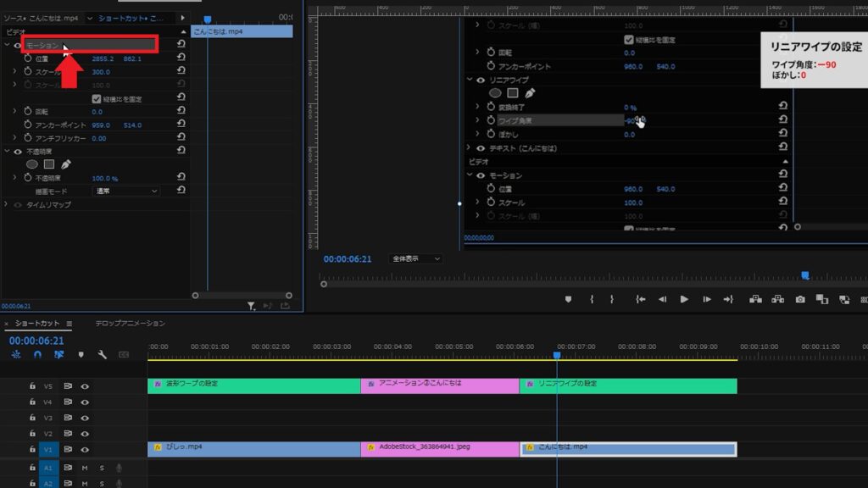Select the ぴしっ.mp4 clip on V1
Image resolution: width=868 pixels, height=488 pixels.
coord(254,449)
